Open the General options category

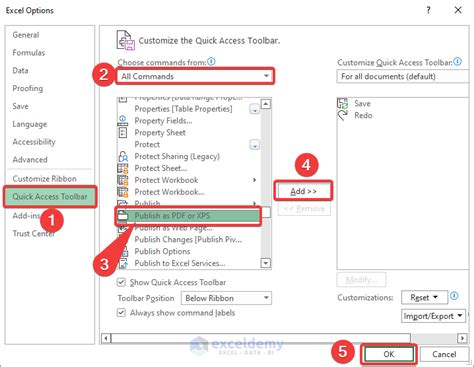(26, 35)
